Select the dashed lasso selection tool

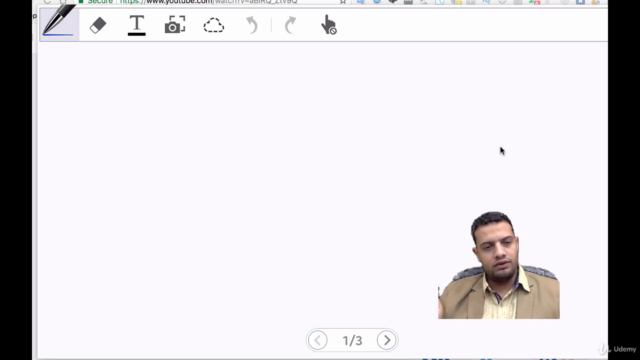coord(213,25)
